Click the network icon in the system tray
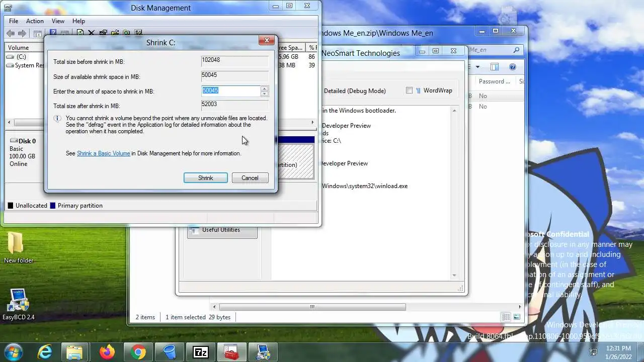Screen dimensions: 644x362 click(x=594, y=352)
